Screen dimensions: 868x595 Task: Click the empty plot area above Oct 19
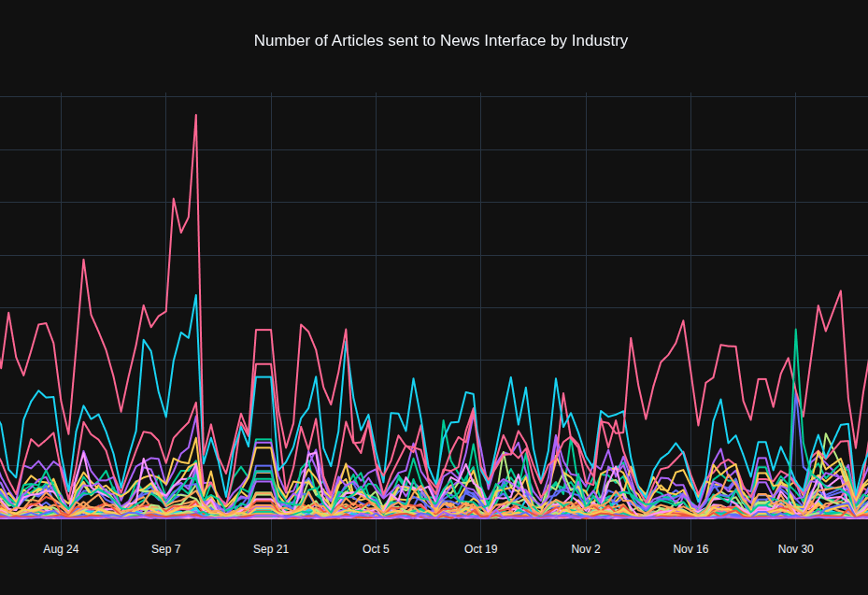(480, 187)
